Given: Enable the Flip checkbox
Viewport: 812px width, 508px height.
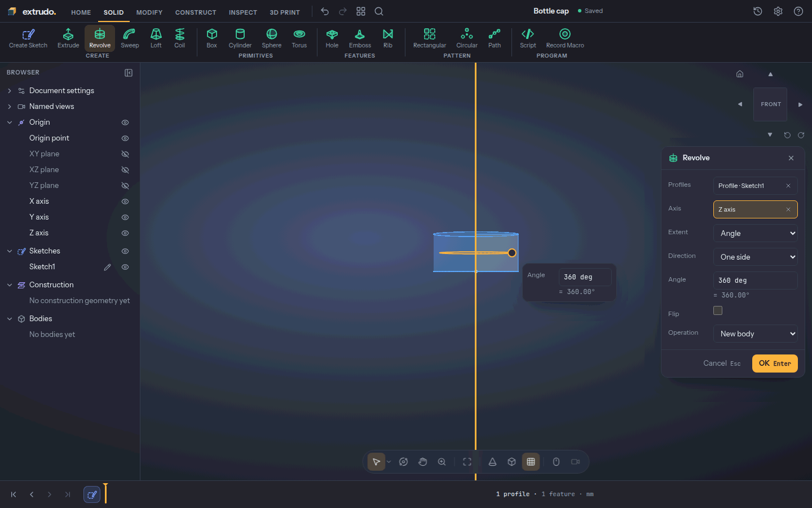Looking at the screenshot, I should (x=718, y=310).
